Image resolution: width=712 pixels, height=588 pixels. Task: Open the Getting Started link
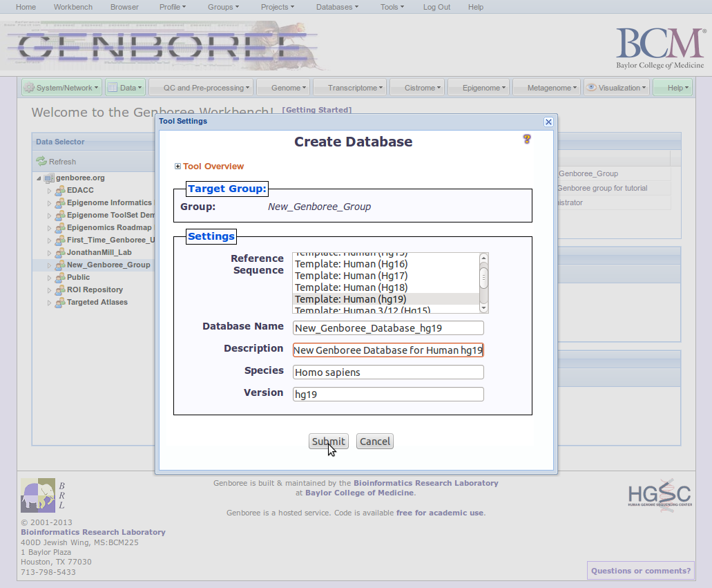316,110
